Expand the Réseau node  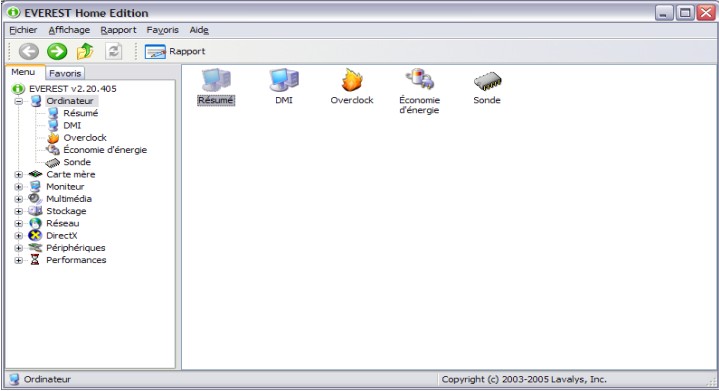[18, 223]
